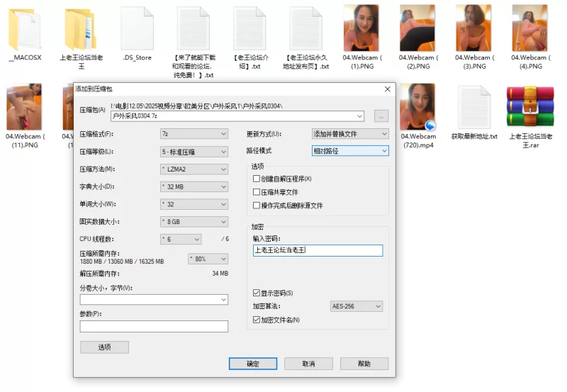Screen dimensions: 567x392
Task: Open the CPU 线程数 dropdown
Action: point(181,239)
